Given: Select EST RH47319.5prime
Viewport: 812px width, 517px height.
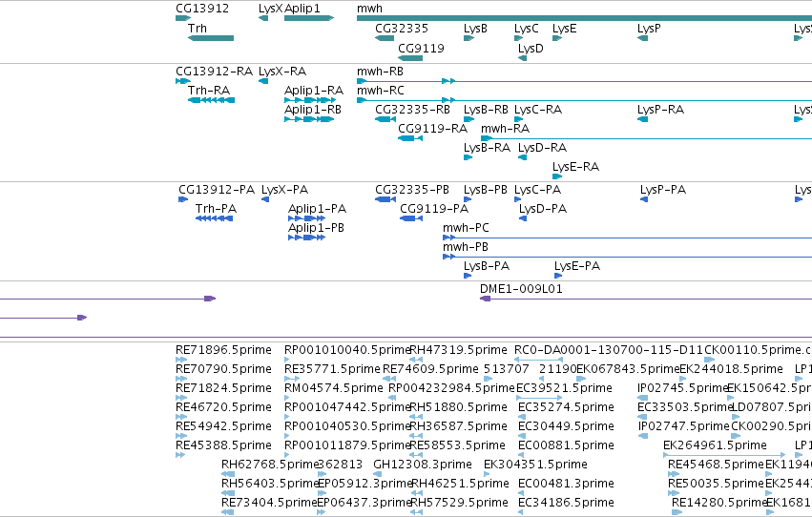Looking at the screenshot, I should point(458,350).
